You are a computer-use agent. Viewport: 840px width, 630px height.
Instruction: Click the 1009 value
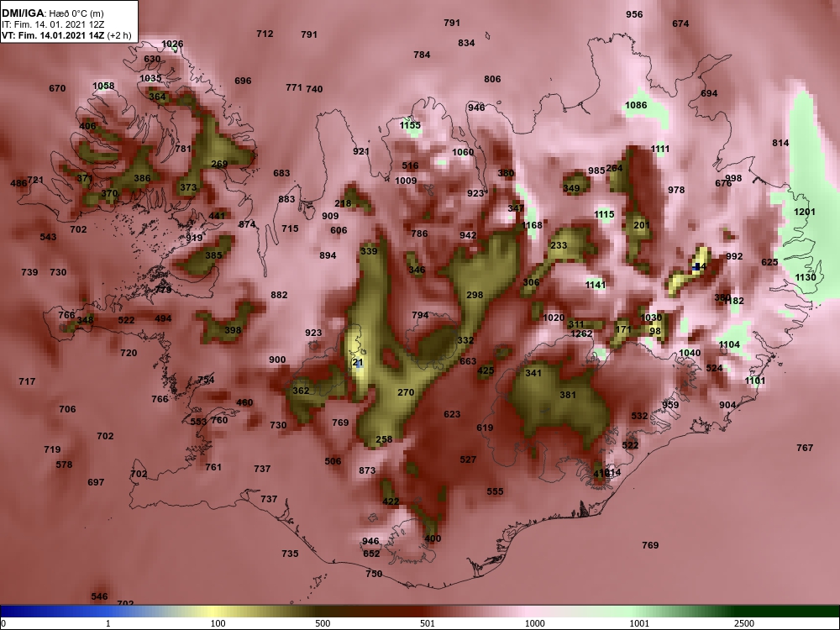[406, 181]
